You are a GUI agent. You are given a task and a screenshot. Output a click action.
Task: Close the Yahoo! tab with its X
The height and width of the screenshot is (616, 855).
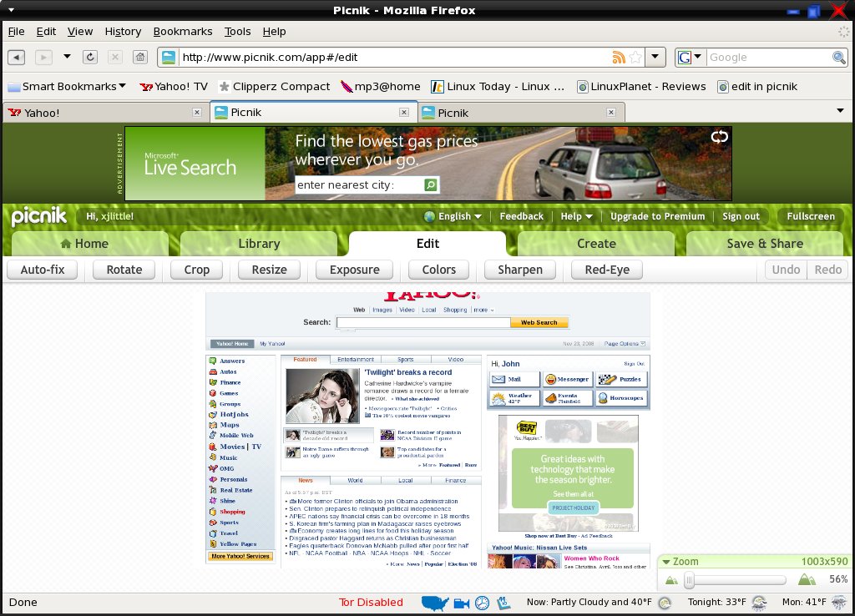pos(197,113)
